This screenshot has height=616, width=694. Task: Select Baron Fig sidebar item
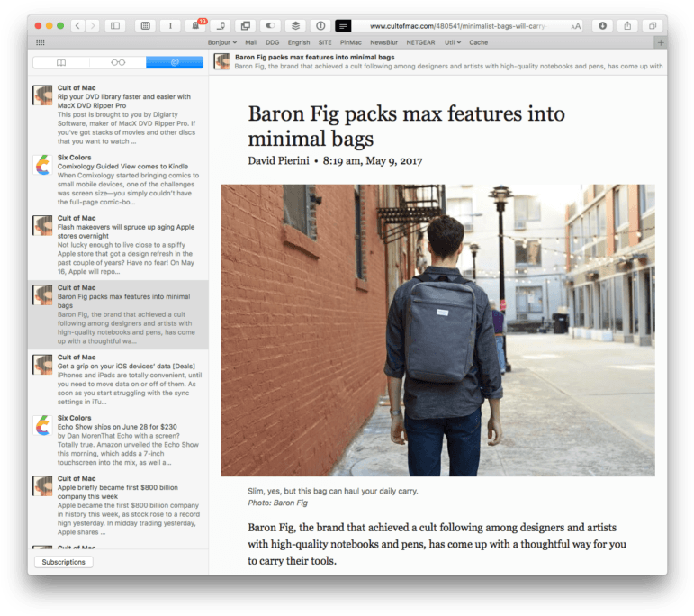point(118,314)
